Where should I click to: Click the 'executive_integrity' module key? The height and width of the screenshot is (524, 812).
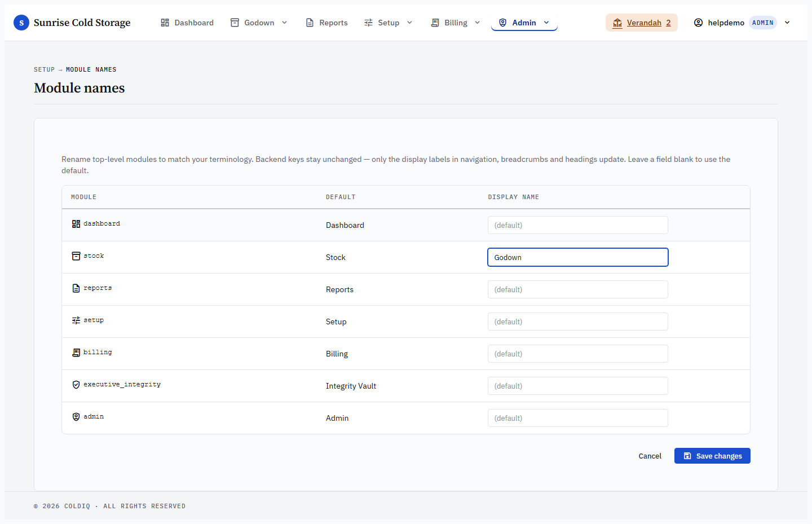pos(122,385)
